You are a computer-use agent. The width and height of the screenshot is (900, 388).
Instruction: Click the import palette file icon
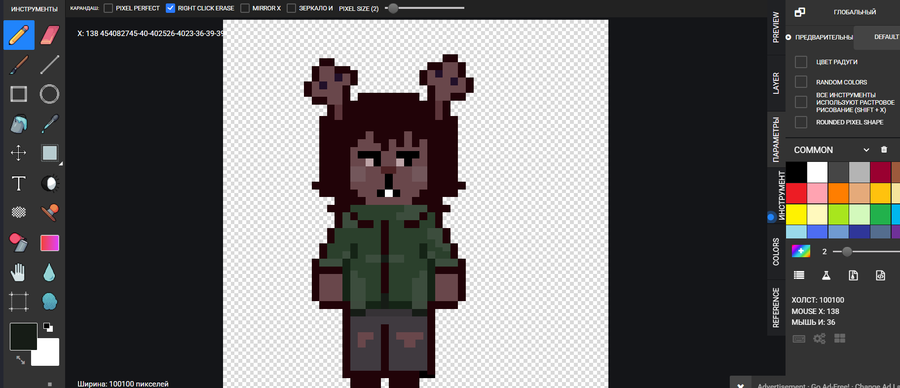coord(854,276)
